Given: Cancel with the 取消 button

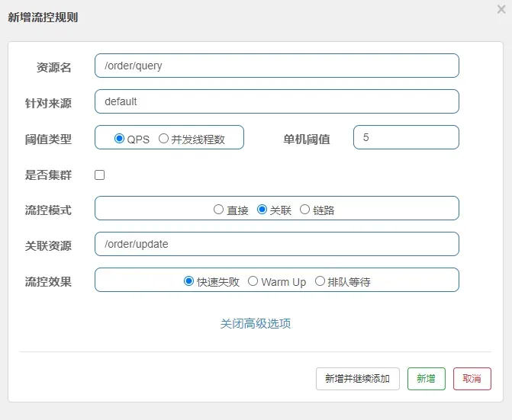Looking at the screenshot, I should (x=472, y=379).
